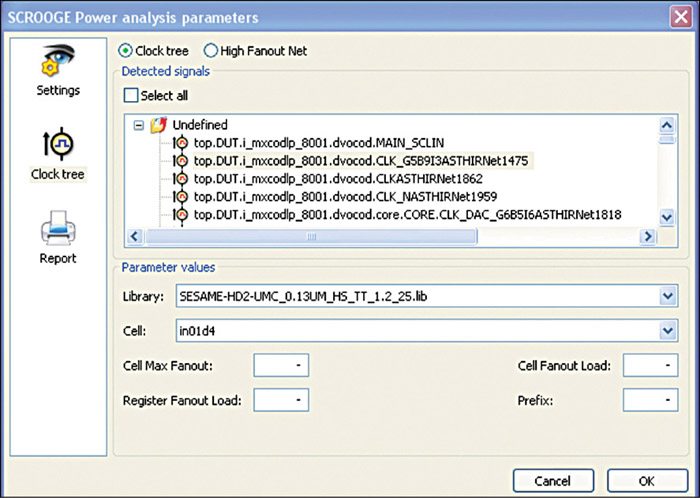The width and height of the screenshot is (700, 498).
Task: Open the Report printer icon
Action: [x=57, y=232]
